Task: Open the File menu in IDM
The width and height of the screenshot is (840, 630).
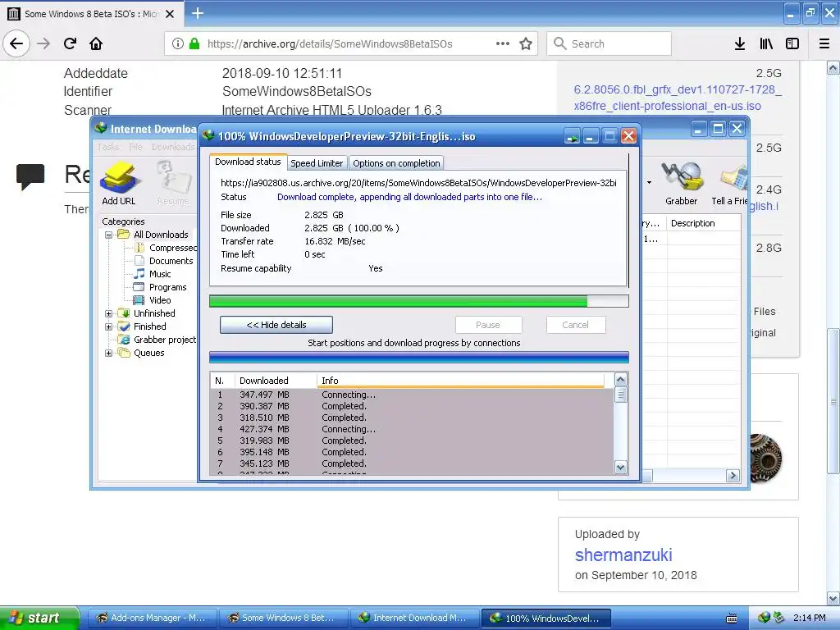Action: click(x=135, y=147)
